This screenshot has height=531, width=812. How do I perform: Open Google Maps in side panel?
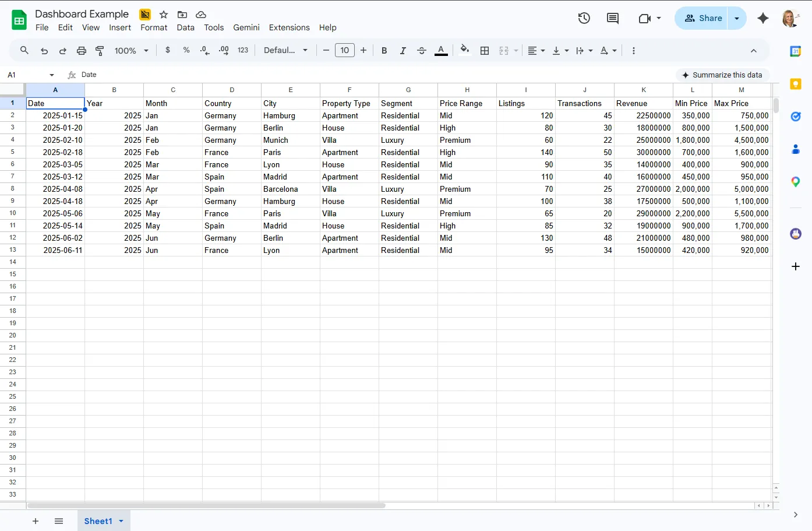coord(796,182)
